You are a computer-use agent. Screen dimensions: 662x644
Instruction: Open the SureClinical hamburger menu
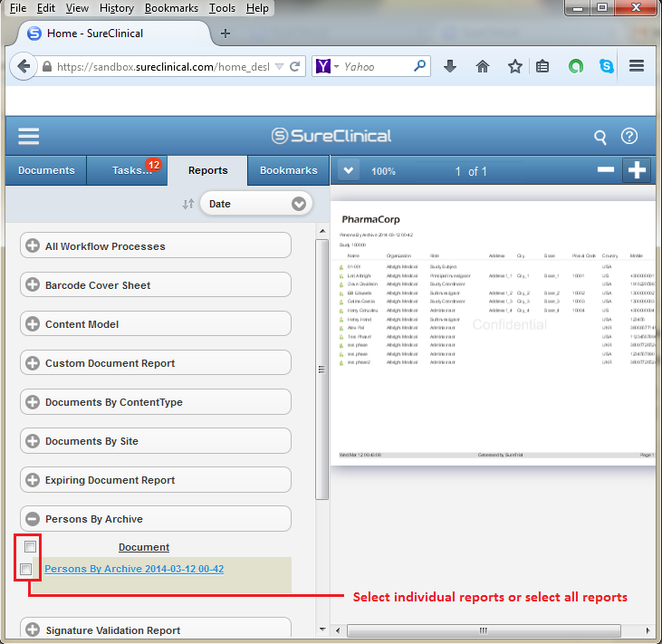[x=29, y=136]
